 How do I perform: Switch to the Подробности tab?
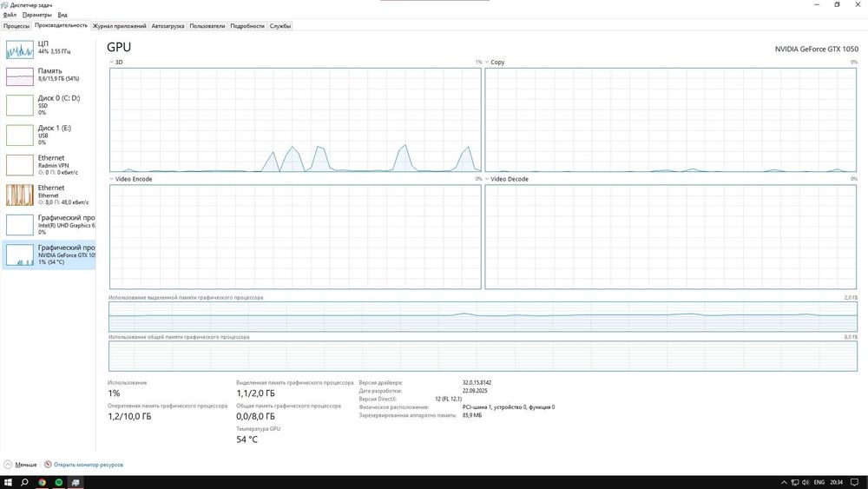tap(247, 26)
